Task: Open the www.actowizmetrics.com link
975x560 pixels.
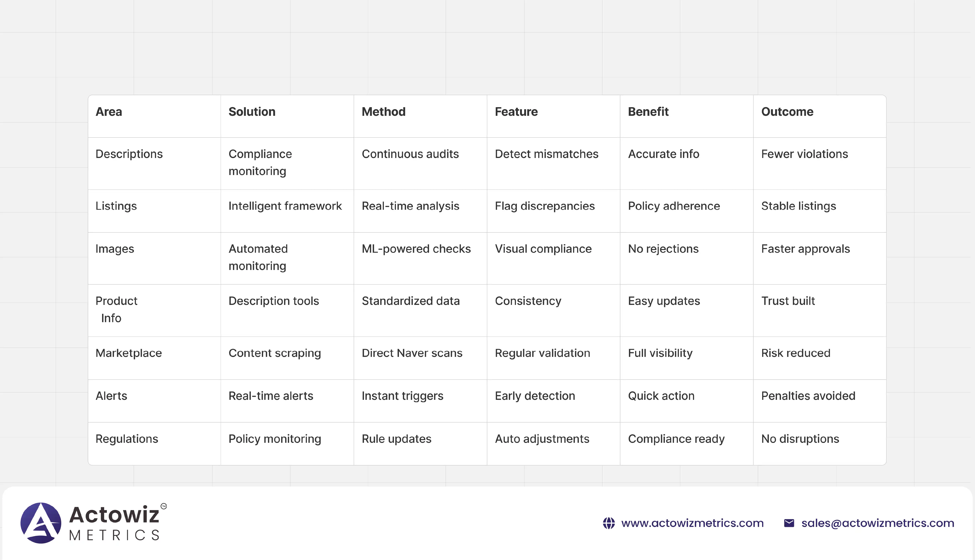Action: click(692, 523)
